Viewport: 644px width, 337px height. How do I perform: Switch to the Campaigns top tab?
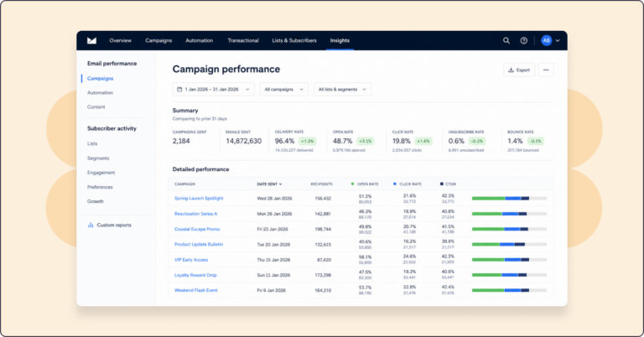(x=158, y=40)
